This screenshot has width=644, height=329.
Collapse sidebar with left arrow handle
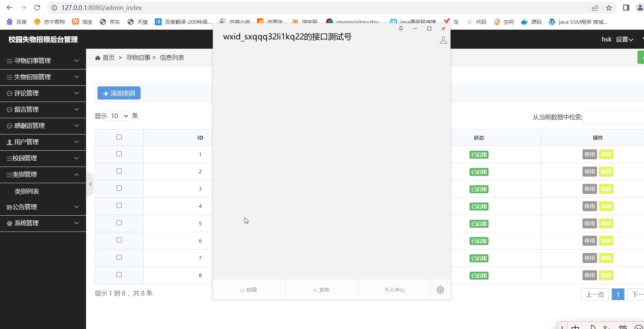(x=90, y=184)
